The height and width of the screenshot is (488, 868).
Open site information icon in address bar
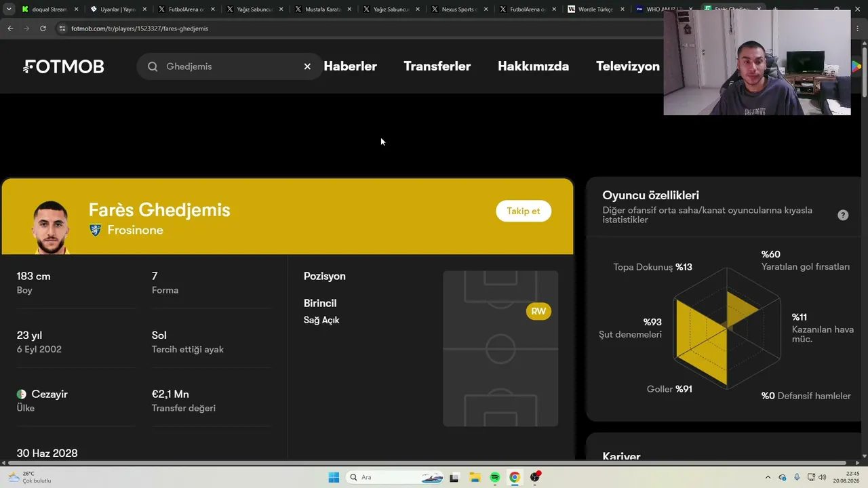(62, 28)
